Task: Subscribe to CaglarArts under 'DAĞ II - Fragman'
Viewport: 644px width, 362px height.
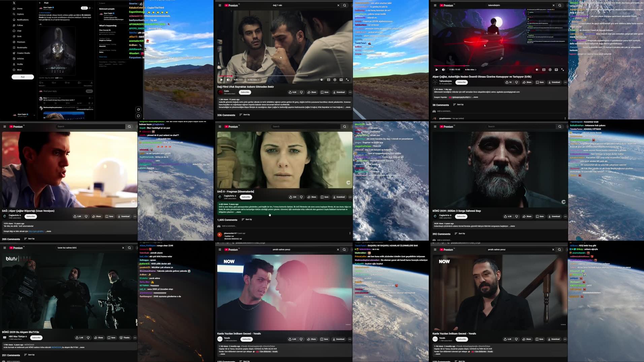Action: [246, 197]
